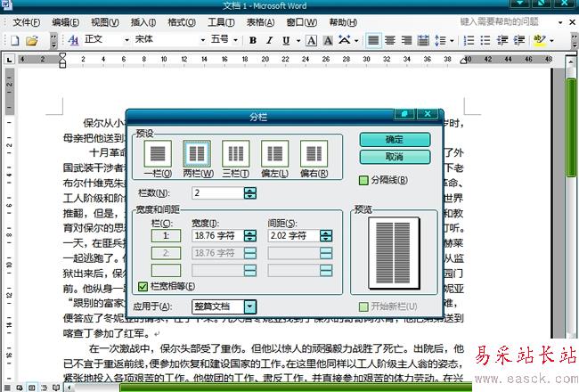This screenshot has height=392, width=579.
Task: Decrease paragraph indent
Action: (x=502, y=40)
